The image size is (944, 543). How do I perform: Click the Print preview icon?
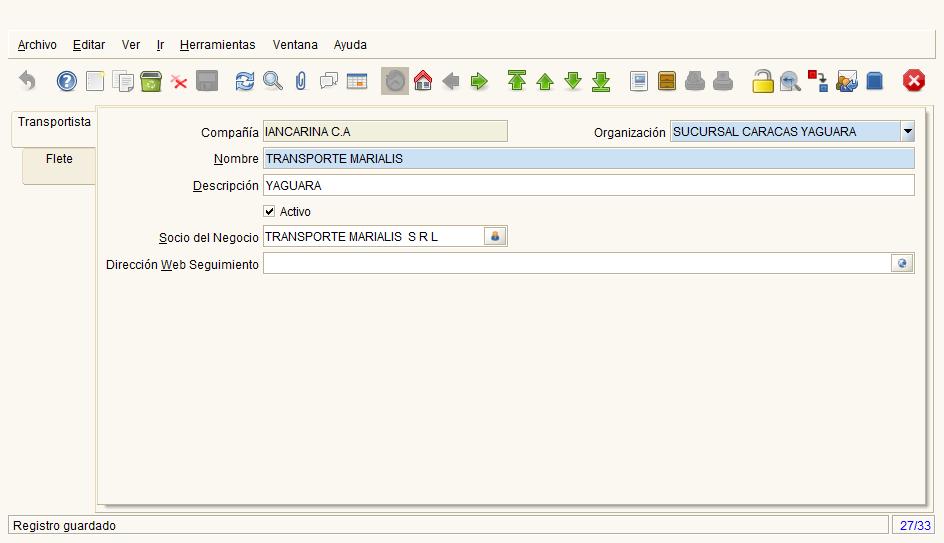[695, 81]
